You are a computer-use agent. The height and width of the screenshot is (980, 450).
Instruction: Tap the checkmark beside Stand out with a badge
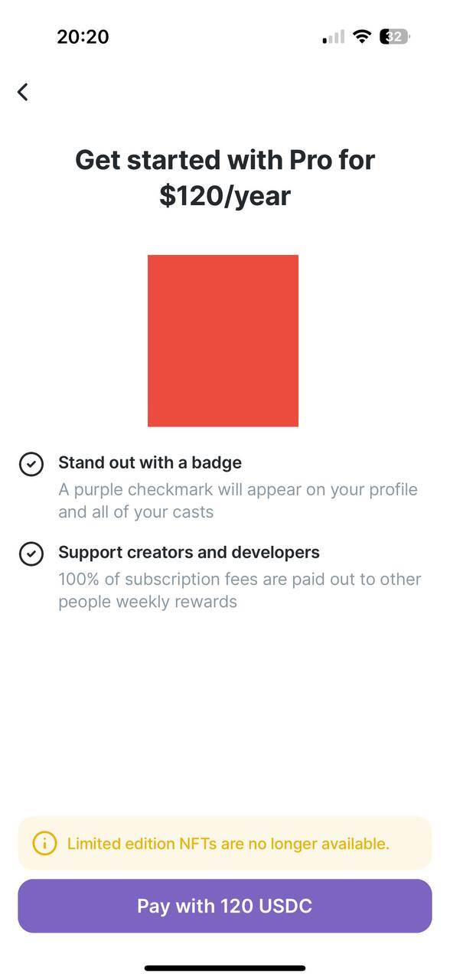tap(31, 464)
